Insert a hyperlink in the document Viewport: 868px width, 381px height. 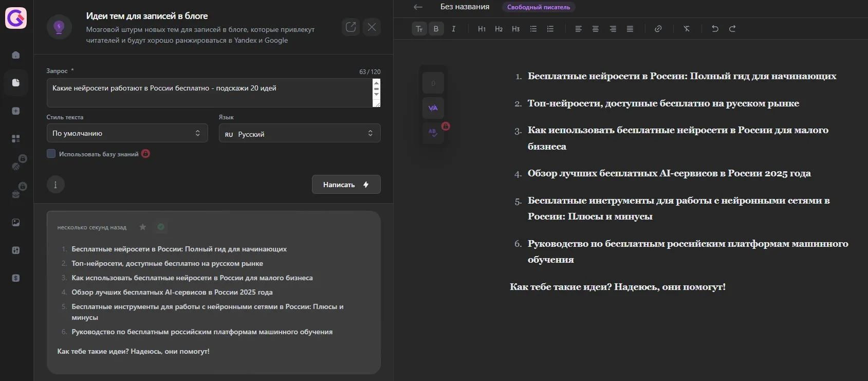pyautogui.click(x=658, y=29)
